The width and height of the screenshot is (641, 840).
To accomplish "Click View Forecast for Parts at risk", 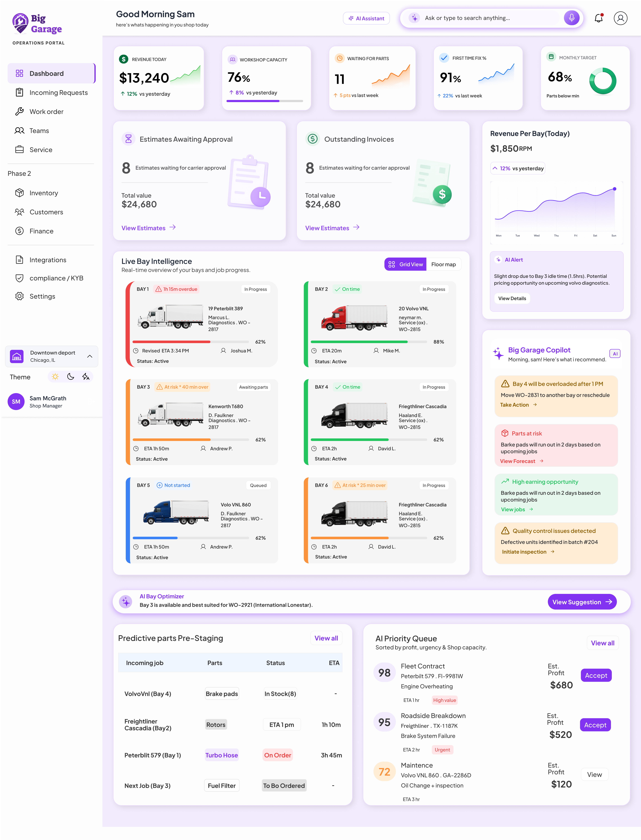I will (x=522, y=461).
